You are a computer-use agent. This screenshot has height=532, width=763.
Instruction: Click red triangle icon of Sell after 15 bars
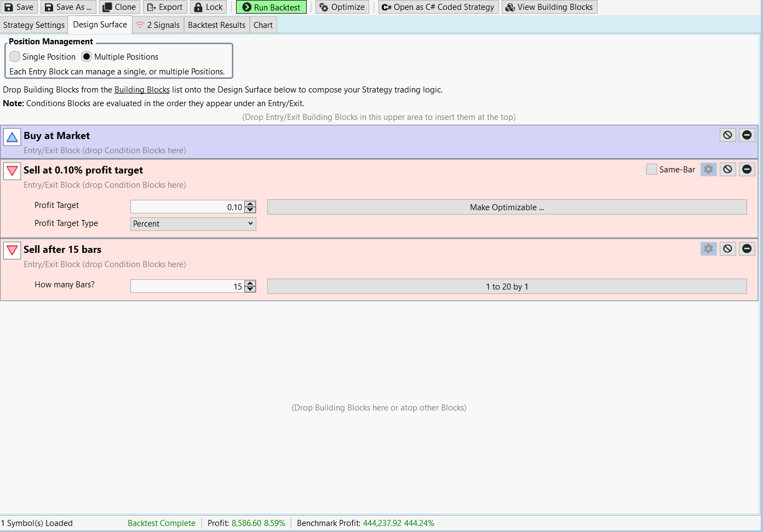tap(12, 251)
